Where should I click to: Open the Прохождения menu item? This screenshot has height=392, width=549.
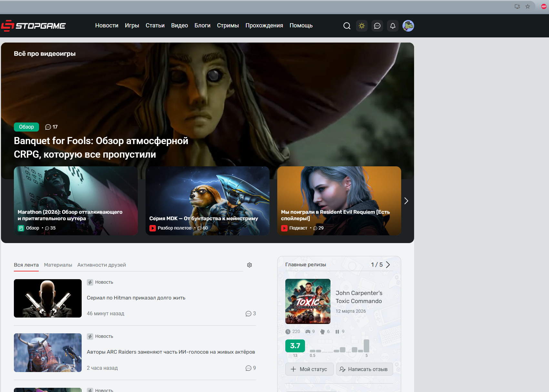[x=264, y=25]
